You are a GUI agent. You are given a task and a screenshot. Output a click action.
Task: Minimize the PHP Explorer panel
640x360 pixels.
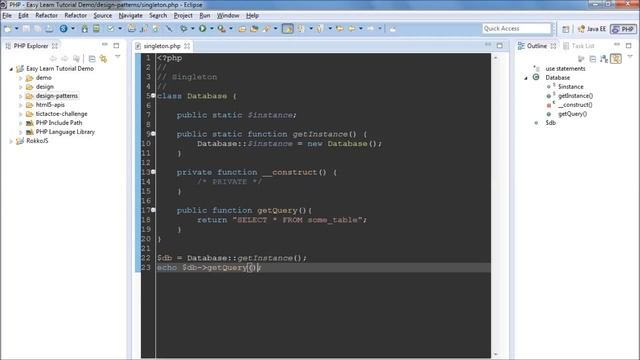pyautogui.click(x=105, y=44)
